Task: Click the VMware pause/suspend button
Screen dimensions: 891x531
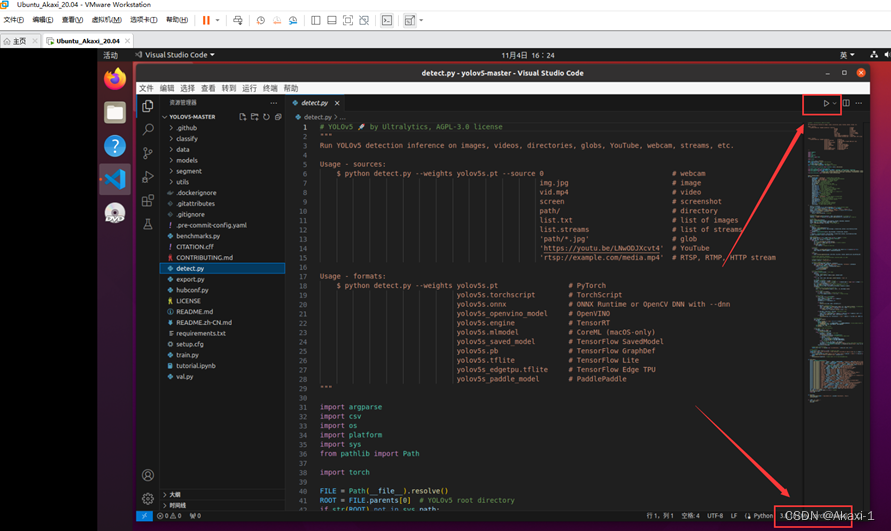Action: pyautogui.click(x=206, y=20)
